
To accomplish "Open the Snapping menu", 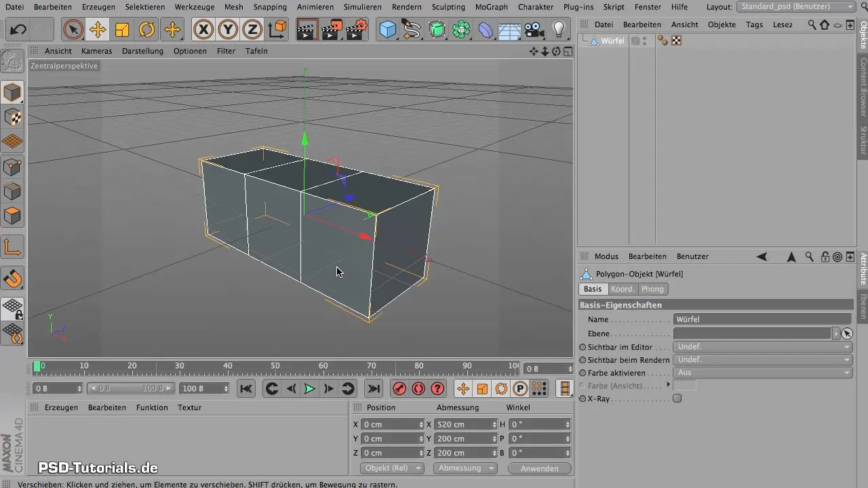I will click(270, 7).
